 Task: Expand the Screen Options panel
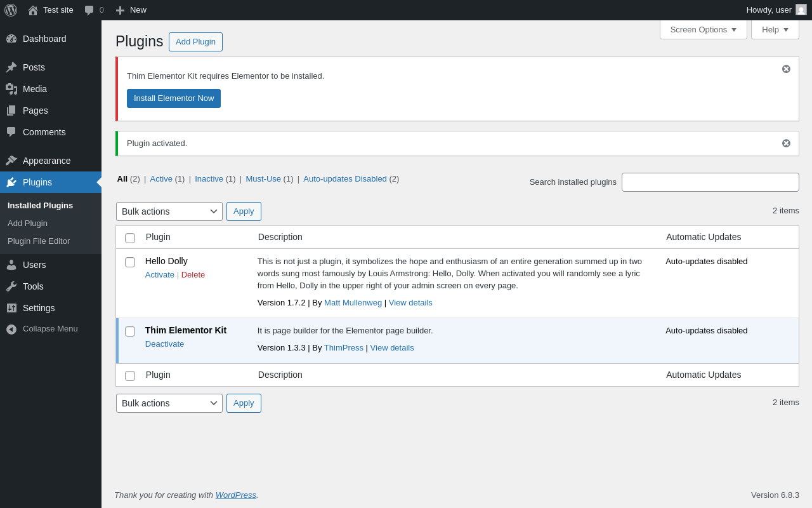[x=703, y=29]
